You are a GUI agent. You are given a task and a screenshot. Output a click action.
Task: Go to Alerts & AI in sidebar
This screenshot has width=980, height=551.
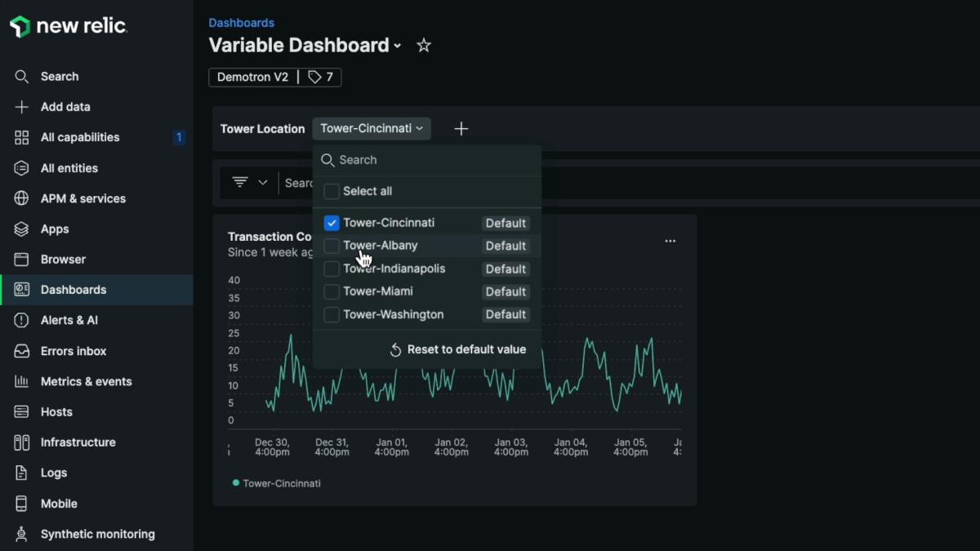69,320
